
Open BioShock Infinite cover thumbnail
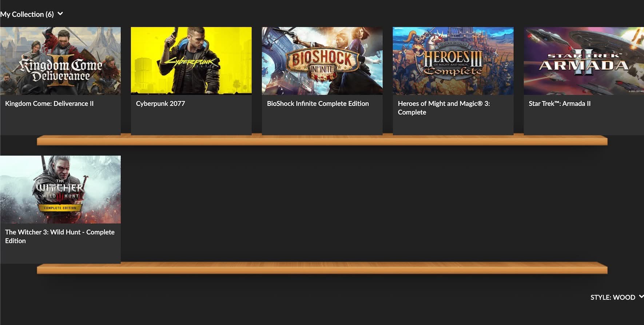click(322, 61)
